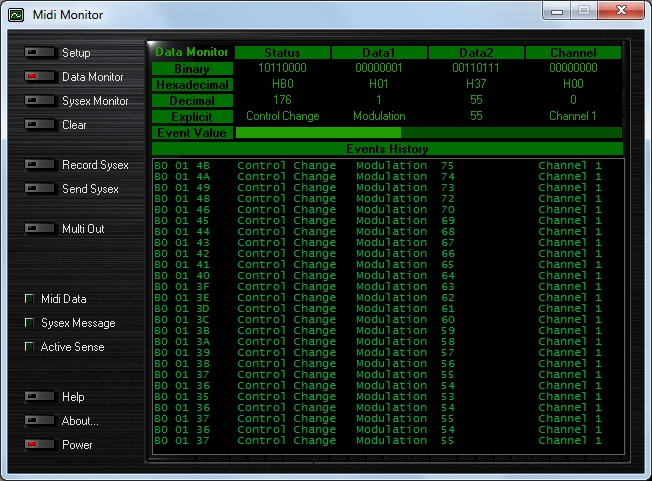The height and width of the screenshot is (481, 652).
Task: Click the Events History header bar
Action: [388, 148]
